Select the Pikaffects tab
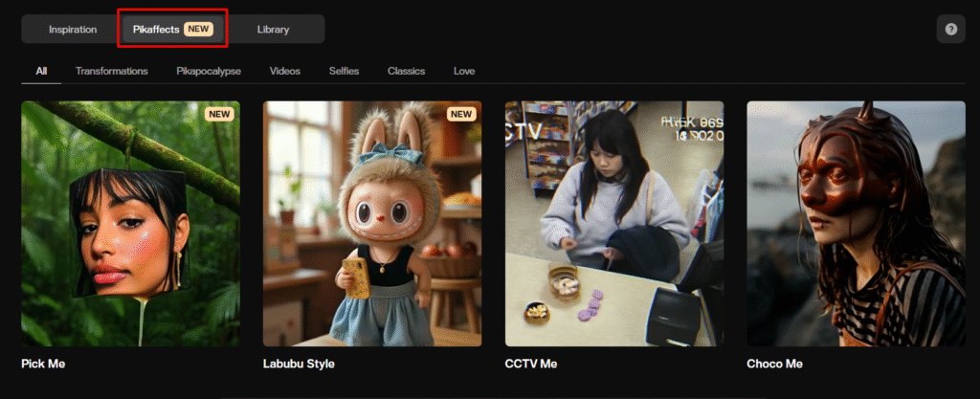980x399 pixels. tap(172, 30)
